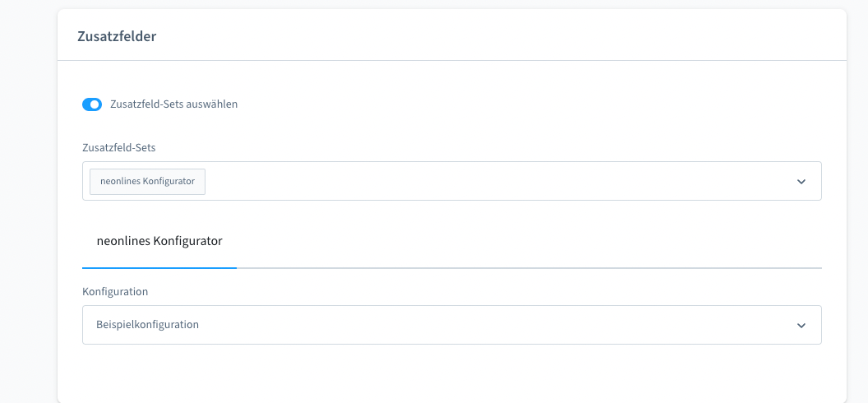The height and width of the screenshot is (403, 868).
Task: Click the "Konfiguration" field label
Action: coord(115,292)
